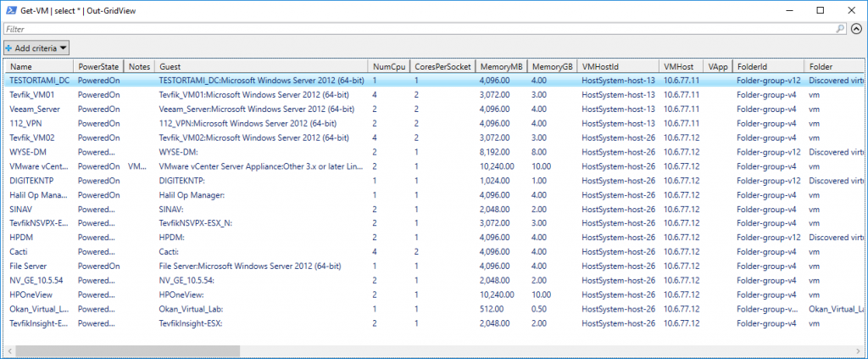868x359 pixels.
Task: Click the Okan_Virtual_La folder cell
Action: pyautogui.click(x=836, y=309)
